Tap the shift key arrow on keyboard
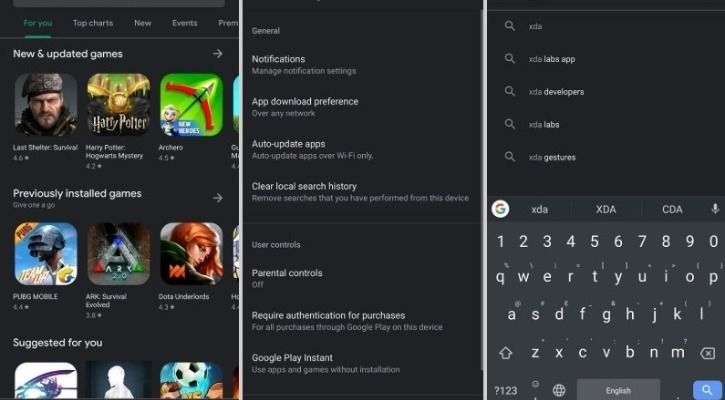The width and height of the screenshot is (725, 400). pyautogui.click(x=505, y=353)
